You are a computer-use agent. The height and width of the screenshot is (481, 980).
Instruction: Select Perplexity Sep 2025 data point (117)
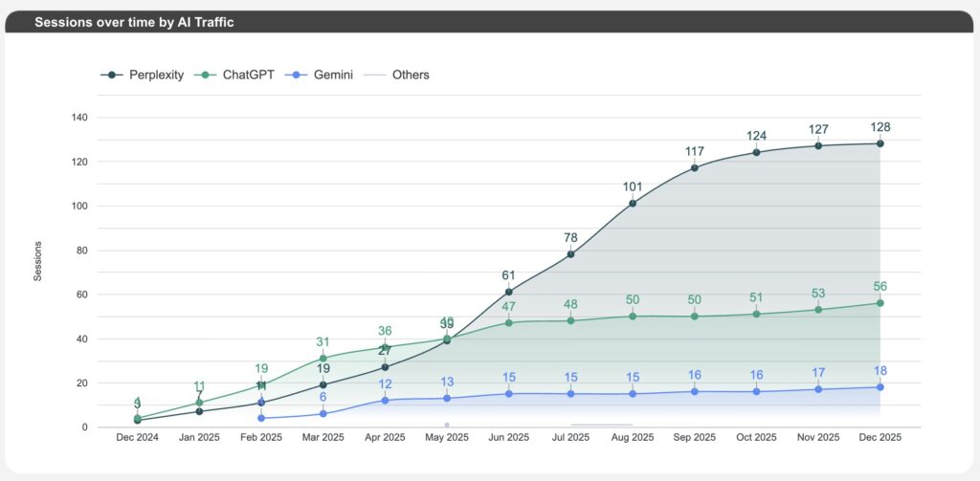click(x=695, y=168)
